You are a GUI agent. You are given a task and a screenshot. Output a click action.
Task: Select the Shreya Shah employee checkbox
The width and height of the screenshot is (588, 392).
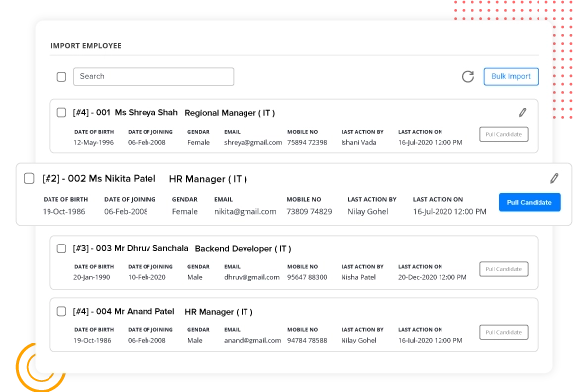coord(61,112)
